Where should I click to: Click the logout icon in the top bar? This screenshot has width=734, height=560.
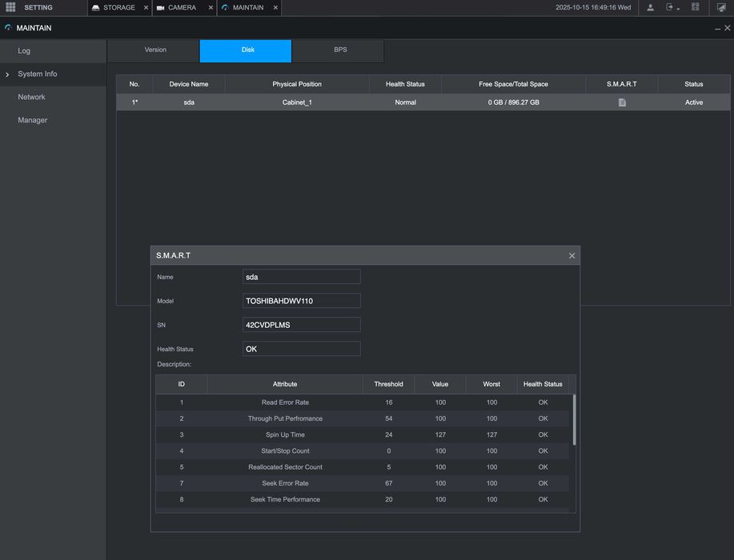pyautogui.click(x=670, y=7)
